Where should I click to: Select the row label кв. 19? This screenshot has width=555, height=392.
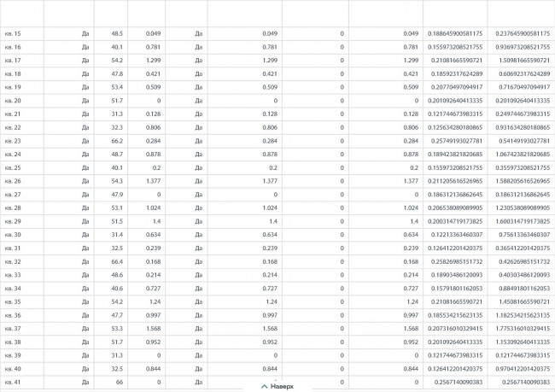coord(13,87)
